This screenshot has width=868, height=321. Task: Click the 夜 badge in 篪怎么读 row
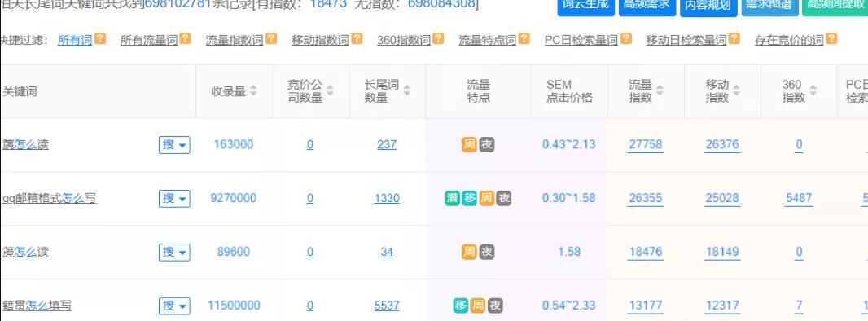487,144
